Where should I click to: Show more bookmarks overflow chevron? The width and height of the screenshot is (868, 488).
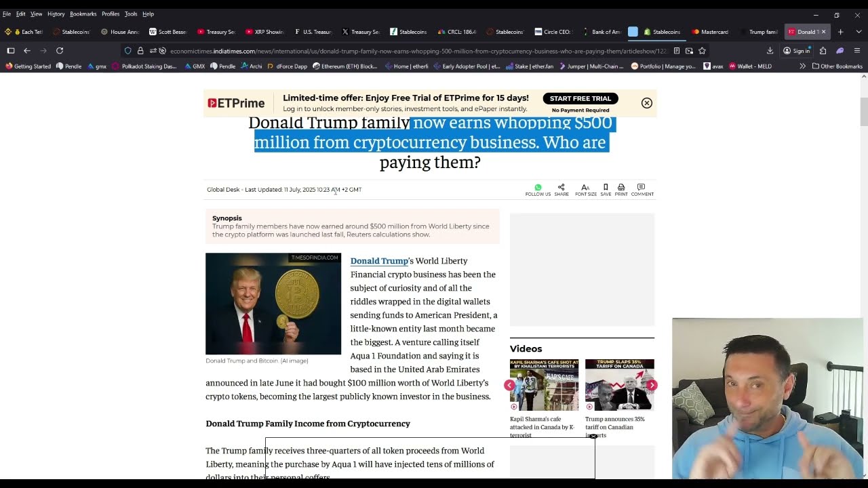802,66
